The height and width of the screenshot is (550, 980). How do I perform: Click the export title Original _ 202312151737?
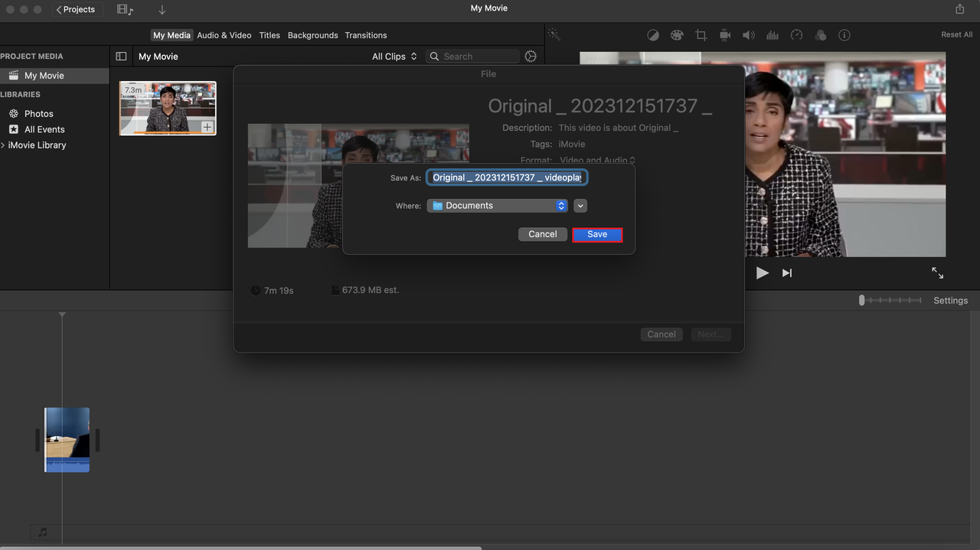600,106
